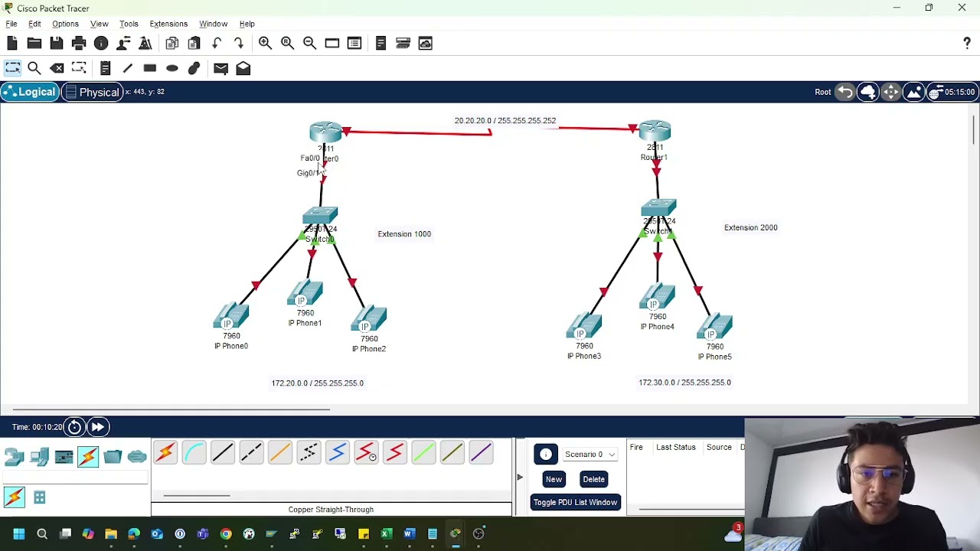This screenshot has height=551, width=980.
Task: Open the Window menu
Action: (x=213, y=24)
